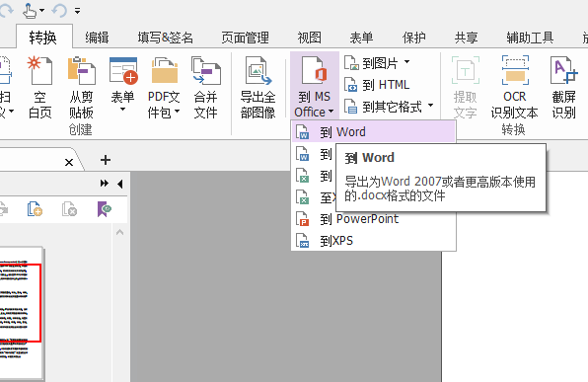Click the redo arrow in quick toolbar
588x382 pixels.
point(6,10)
